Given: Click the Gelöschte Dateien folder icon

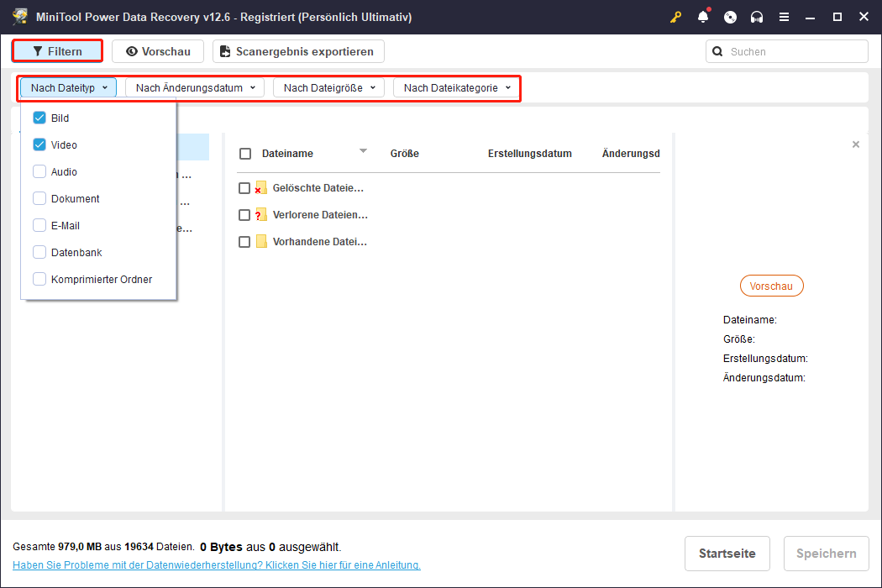Looking at the screenshot, I should coord(261,188).
